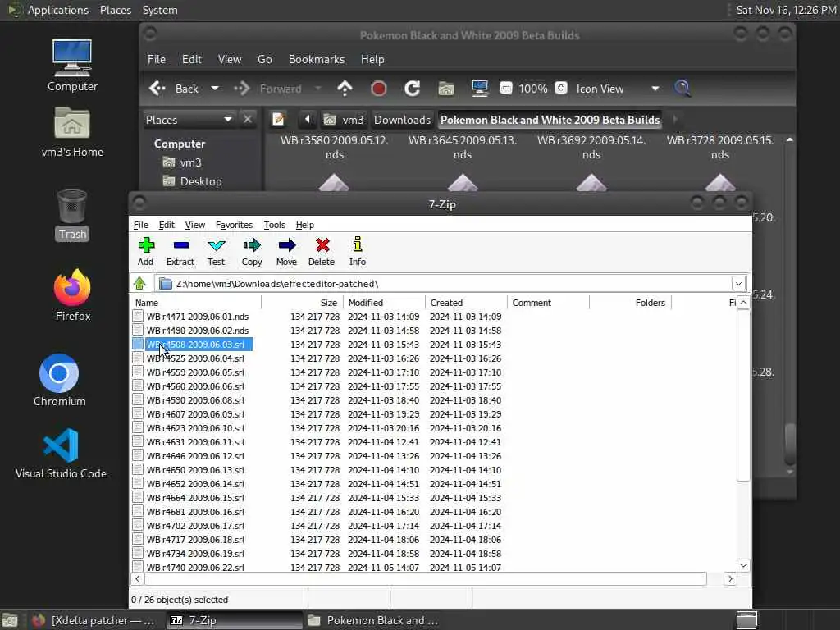Sort by the Size column header
The width and height of the screenshot is (840, 630).
coord(302,303)
